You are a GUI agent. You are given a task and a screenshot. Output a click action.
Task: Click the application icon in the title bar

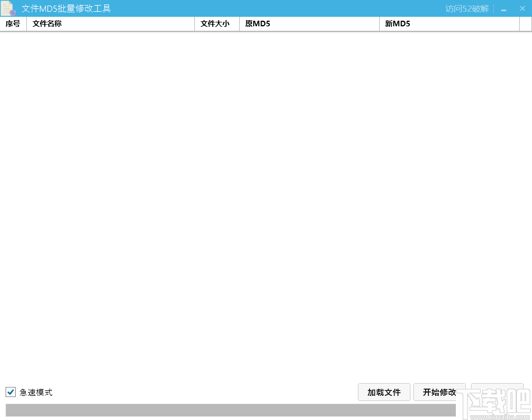[8, 8]
